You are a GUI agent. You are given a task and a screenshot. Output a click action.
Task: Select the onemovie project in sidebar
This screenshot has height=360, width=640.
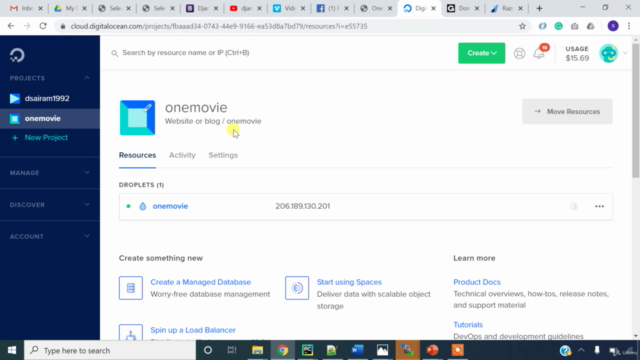pos(50,118)
